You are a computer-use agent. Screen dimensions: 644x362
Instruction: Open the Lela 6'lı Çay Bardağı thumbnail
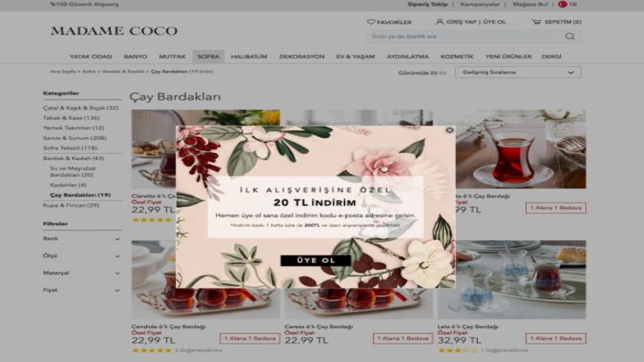(x=511, y=280)
